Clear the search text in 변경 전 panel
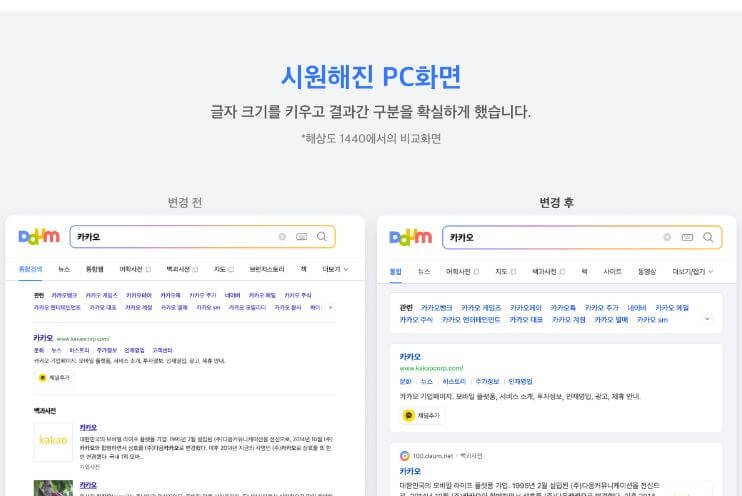 pyautogui.click(x=282, y=236)
